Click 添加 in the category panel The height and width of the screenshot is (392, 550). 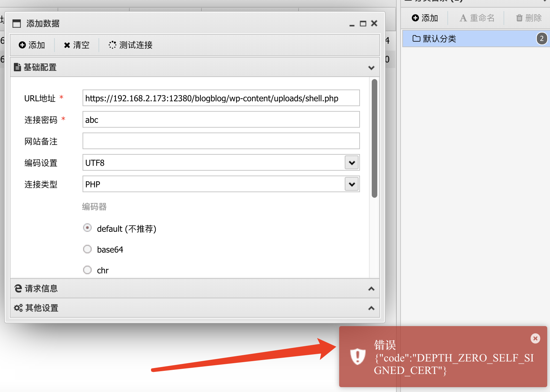[x=425, y=18]
